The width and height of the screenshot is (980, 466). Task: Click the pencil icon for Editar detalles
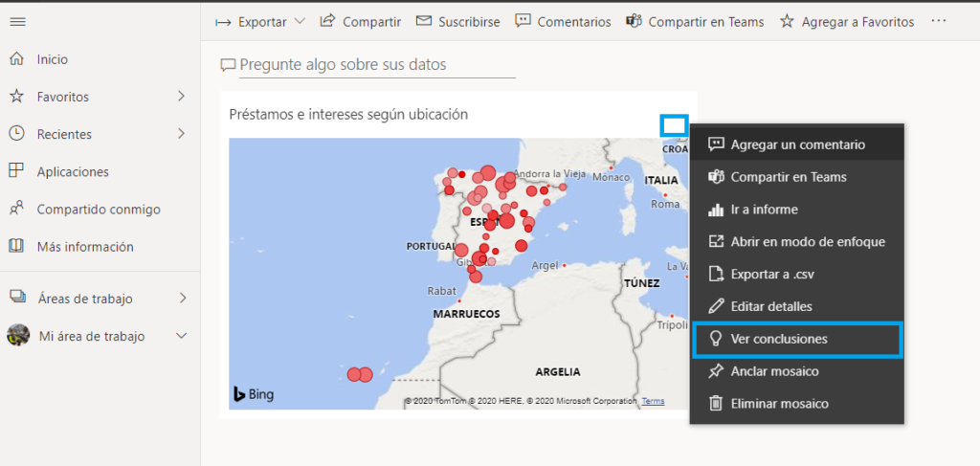[x=716, y=306]
